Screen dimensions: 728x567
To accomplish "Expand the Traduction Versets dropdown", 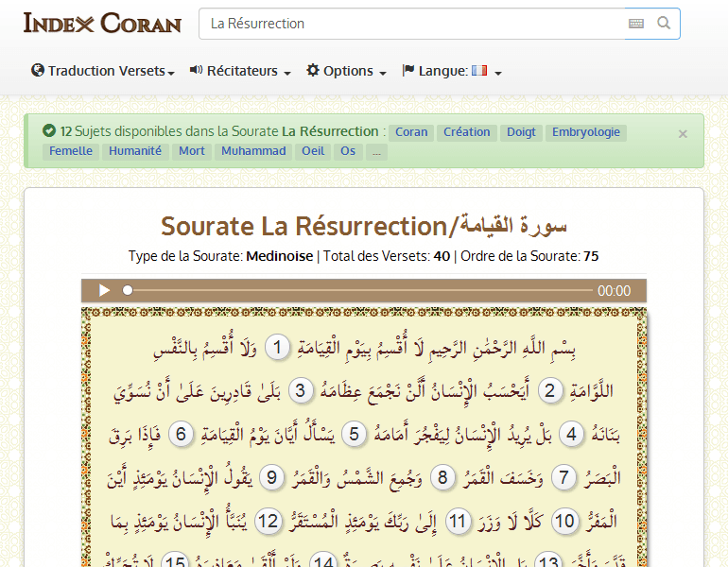I will (x=103, y=71).
